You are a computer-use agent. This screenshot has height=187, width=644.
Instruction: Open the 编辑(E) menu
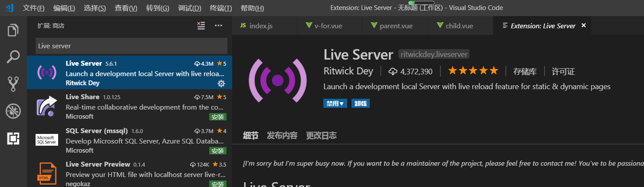tap(64, 8)
